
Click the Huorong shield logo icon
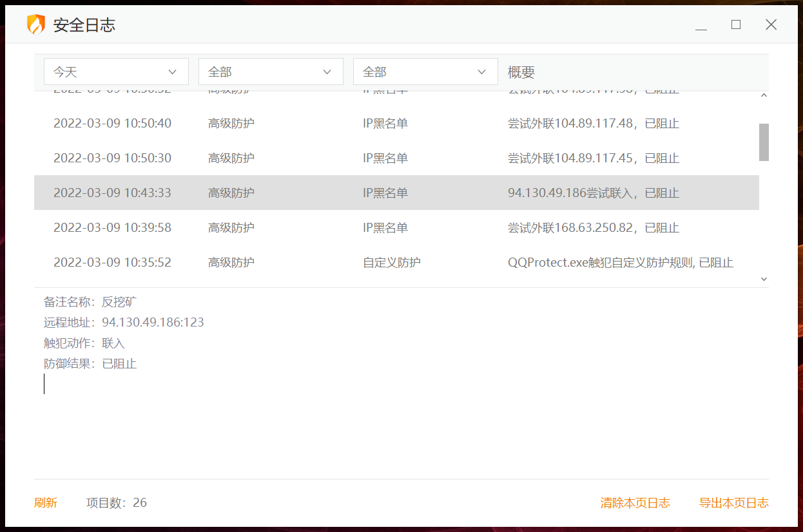35,25
